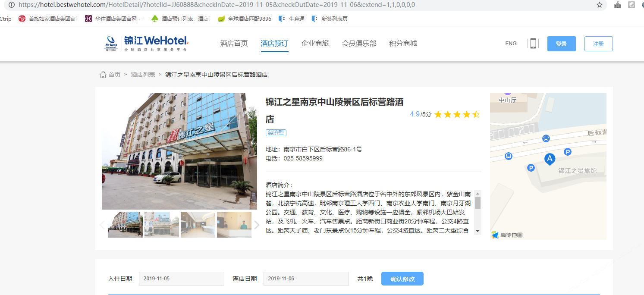Select first hotel exterior thumbnail
This screenshot has height=295, width=644.
[126, 225]
